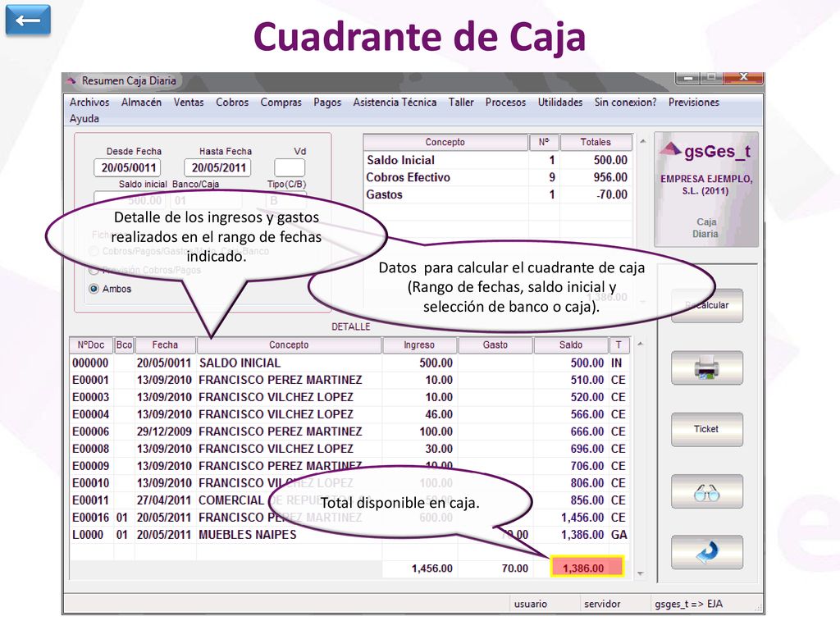
Task: Click the empty Vd input field
Action: click(290, 167)
